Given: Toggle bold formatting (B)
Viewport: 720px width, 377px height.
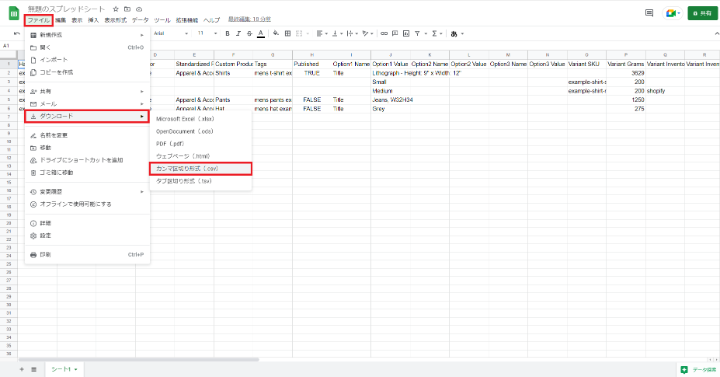Looking at the screenshot, I should click(227, 34).
